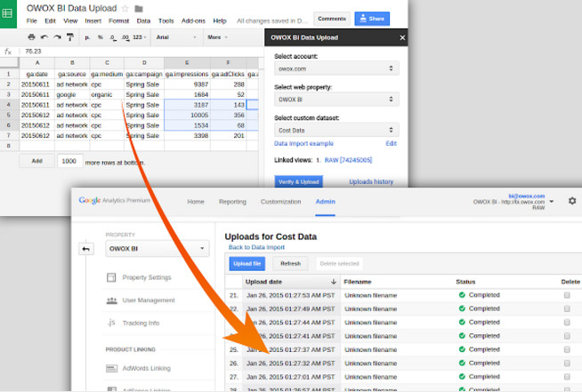Click the Google Analytics Premium logo

point(114,201)
